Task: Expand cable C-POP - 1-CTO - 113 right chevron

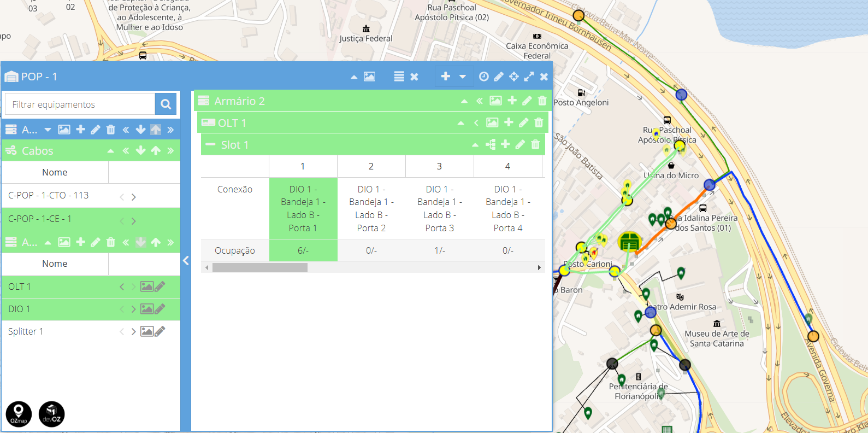Action: point(133,197)
